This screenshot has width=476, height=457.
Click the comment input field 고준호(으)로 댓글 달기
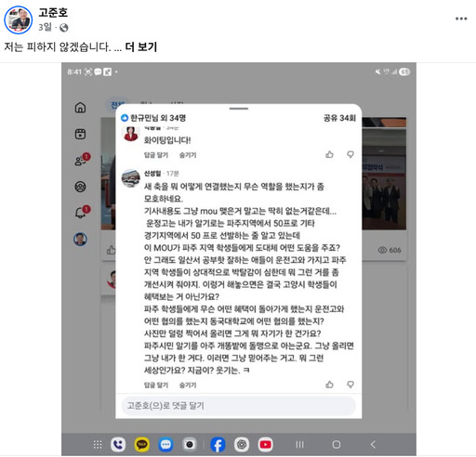(x=239, y=405)
